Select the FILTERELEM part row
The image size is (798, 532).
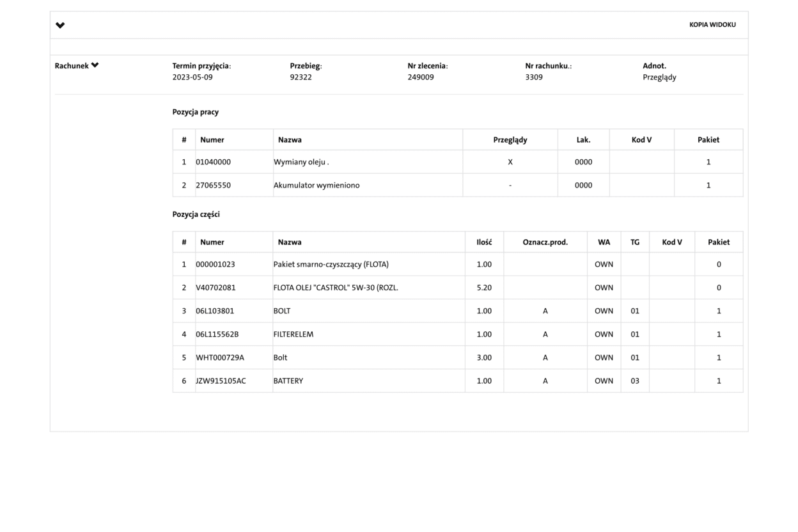pos(293,334)
